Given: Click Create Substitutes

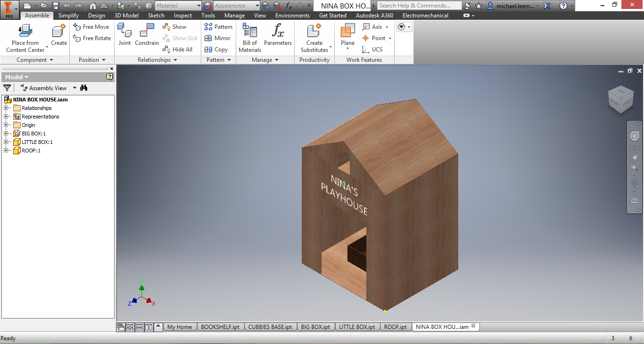Looking at the screenshot, I should coord(314,38).
